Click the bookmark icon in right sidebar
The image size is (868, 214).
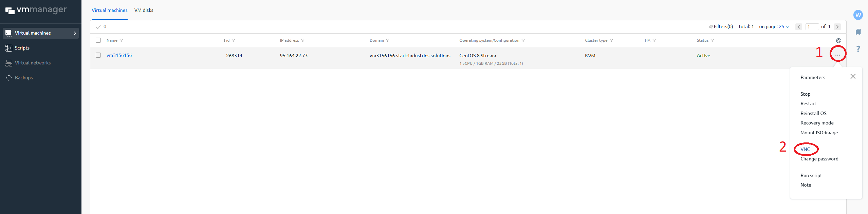point(858,32)
